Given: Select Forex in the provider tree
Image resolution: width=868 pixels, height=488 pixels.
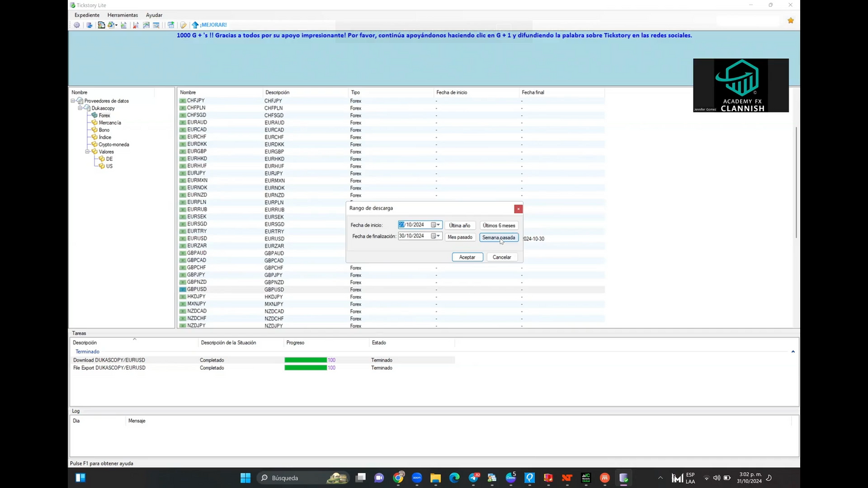Looking at the screenshot, I should tap(105, 115).
